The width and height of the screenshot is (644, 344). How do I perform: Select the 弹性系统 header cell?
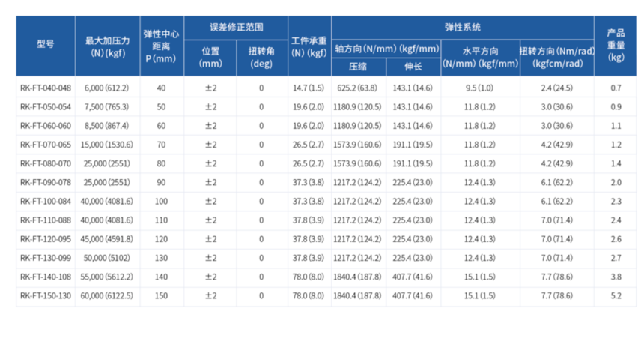click(x=462, y=26)
